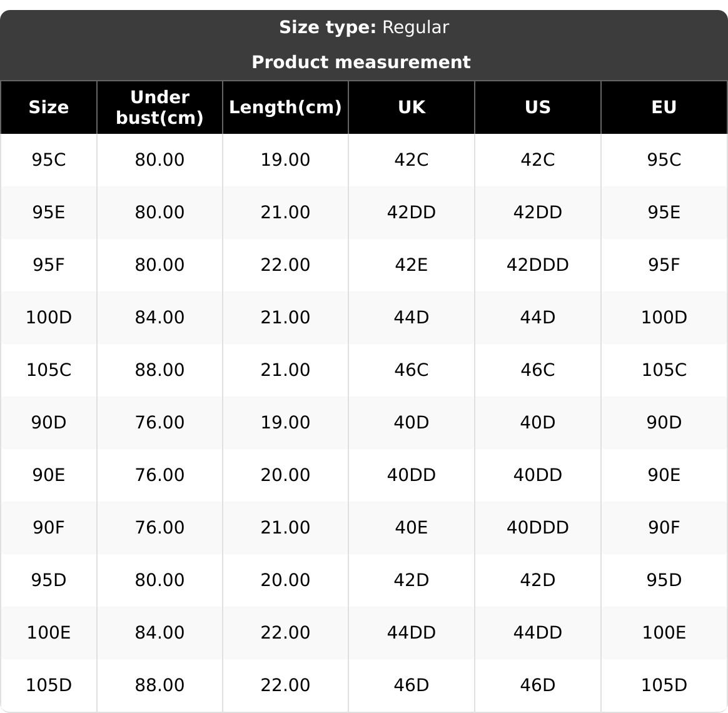Click the Product measurement title
This screenshot has width=728, height=713.
click(x=361, y=62)
